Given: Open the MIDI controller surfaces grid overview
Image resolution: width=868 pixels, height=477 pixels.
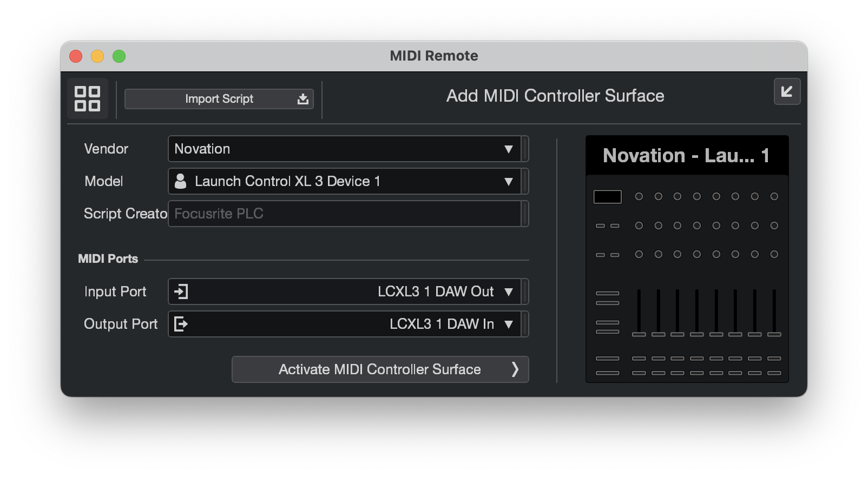Looking at the screenshot, I should click(x=88, y=98).
